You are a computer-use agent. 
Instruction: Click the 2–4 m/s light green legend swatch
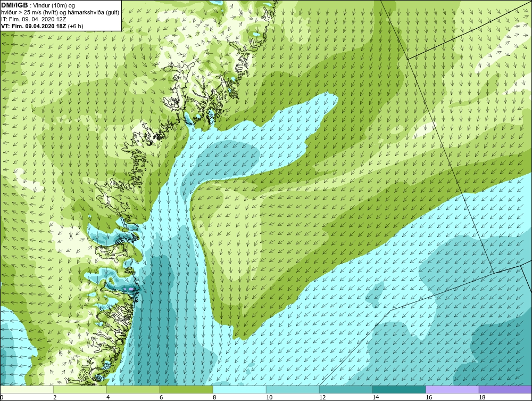(x=80, y=389)
